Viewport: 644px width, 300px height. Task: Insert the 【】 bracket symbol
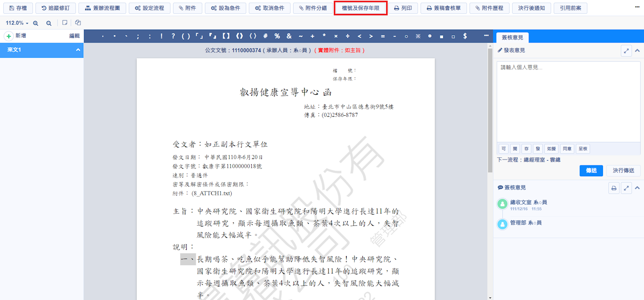pyautogui.click(x=226, y=36)
